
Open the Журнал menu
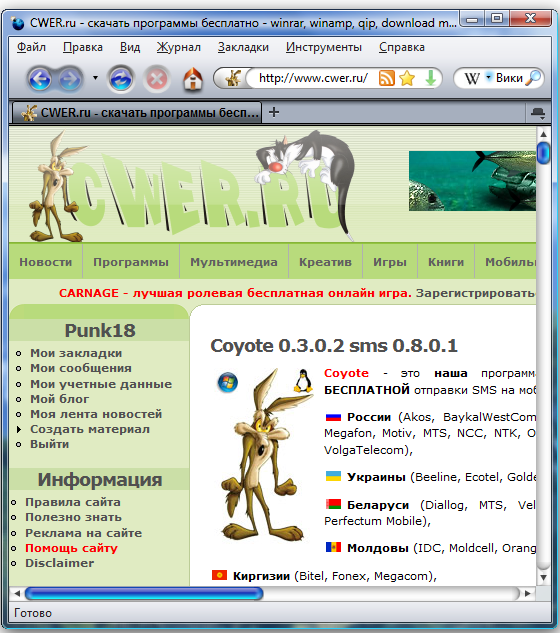pos(178,47)
